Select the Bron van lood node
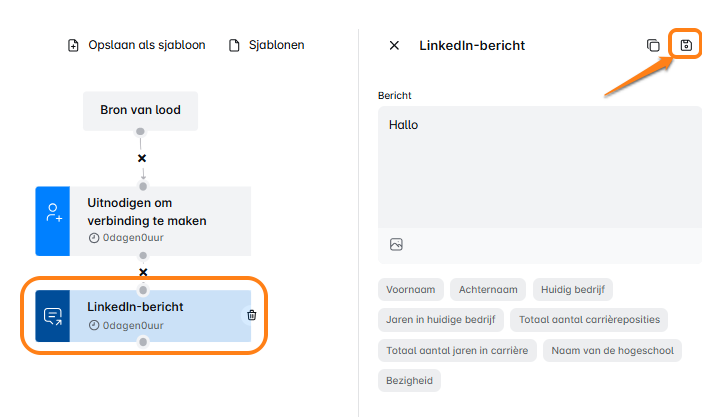Image resolution: width=702 pixels, height=417 pixels. click(141, 110)
